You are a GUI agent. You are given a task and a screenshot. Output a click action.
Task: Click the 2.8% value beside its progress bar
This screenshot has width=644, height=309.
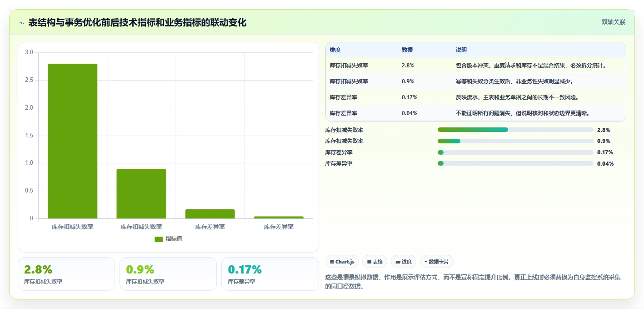pos(604,130)
